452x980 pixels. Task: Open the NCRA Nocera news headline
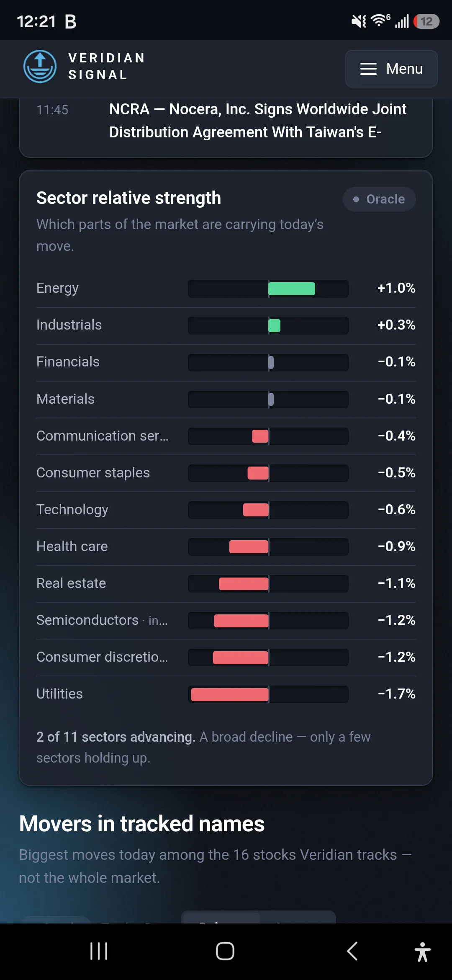(x=258, y=121)
